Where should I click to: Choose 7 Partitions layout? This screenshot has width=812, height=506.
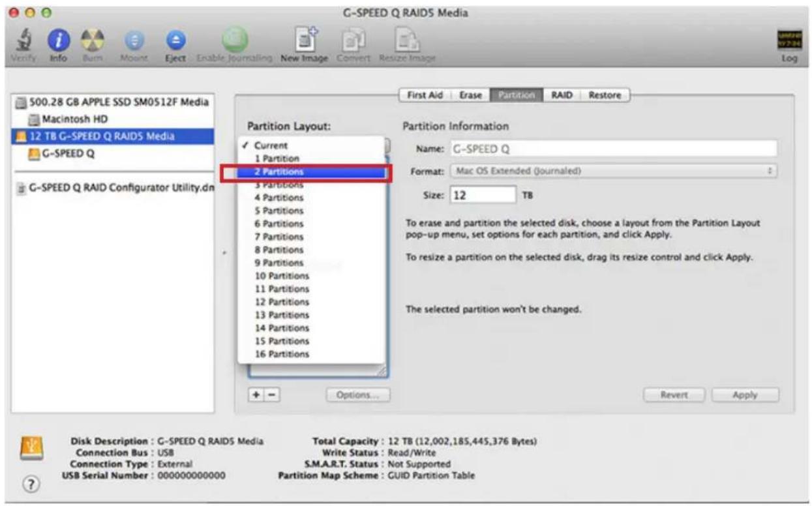point(312,237)
